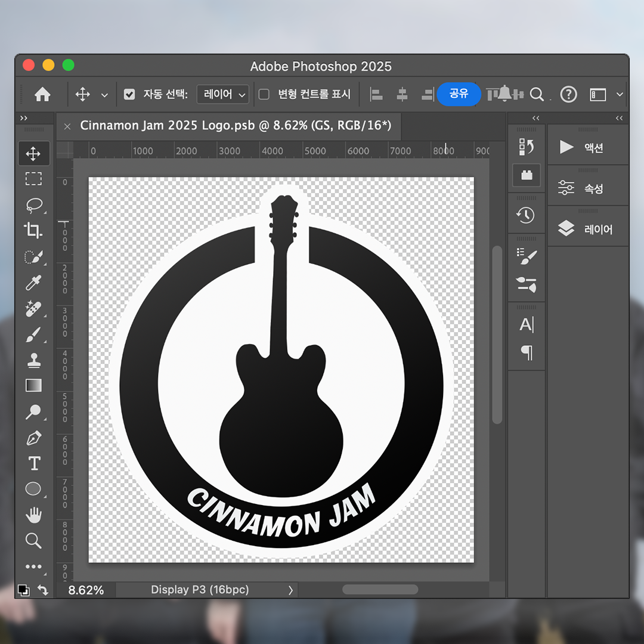
Task: Click the horizontal canvas scrollbar
Action: coord(380,589)
